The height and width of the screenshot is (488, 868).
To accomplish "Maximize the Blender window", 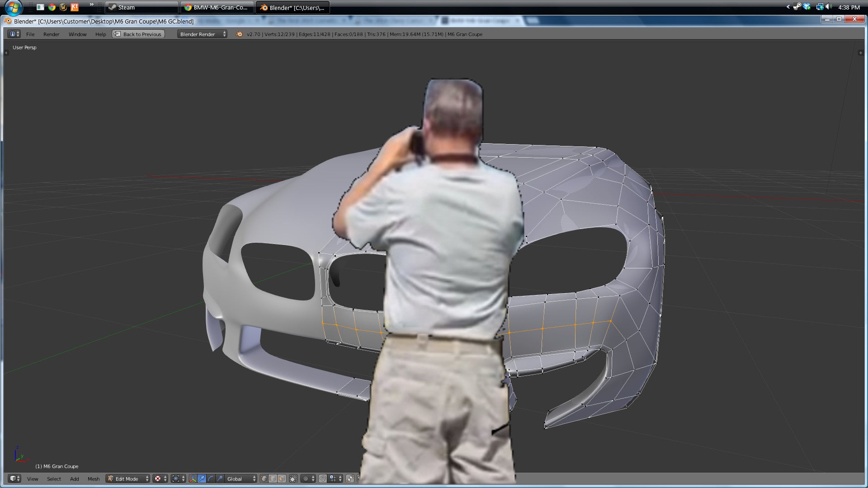I will [839, 19].
